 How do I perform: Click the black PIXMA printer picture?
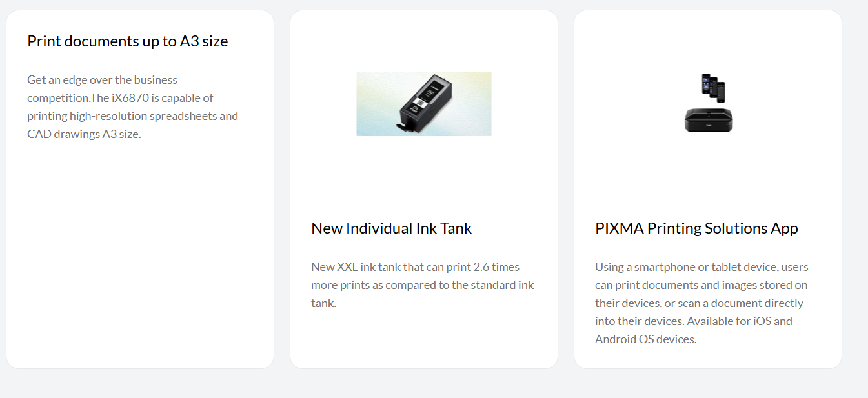pyautogui.click(x=708, y=121)
